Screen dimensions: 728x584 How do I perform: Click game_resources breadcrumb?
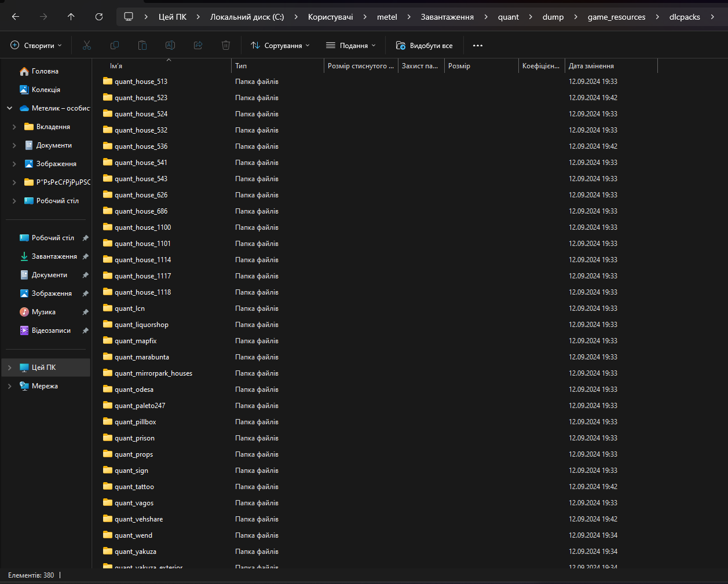click(x=616, y=17)
